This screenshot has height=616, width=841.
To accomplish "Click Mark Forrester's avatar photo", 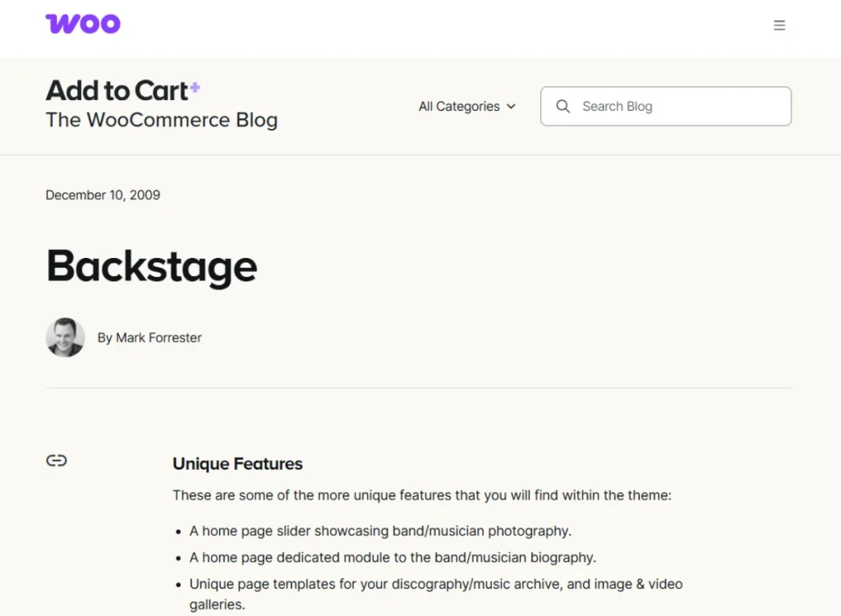I will [x=65, y=338].
